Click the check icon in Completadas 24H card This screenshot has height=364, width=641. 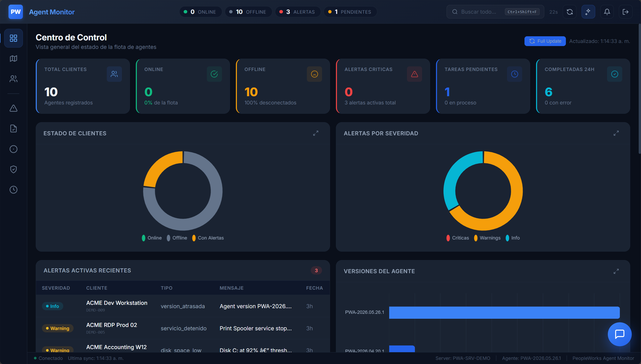point(615,74)
